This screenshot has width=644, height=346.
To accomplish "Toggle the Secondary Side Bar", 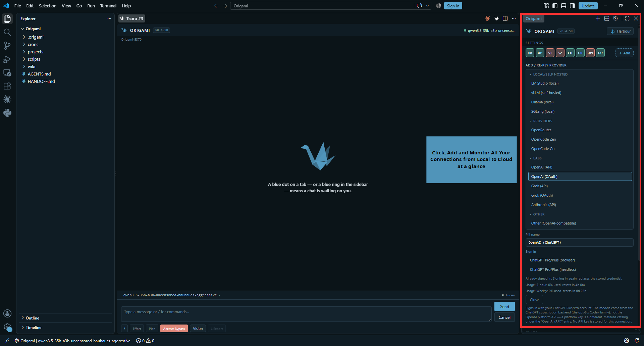I will tap(572, 6).
